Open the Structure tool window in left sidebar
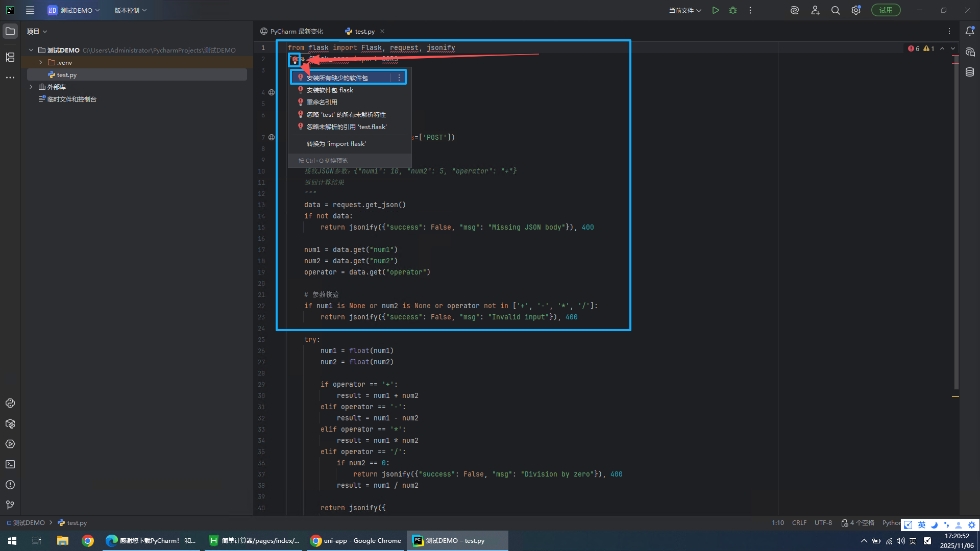 pos(10,57)
